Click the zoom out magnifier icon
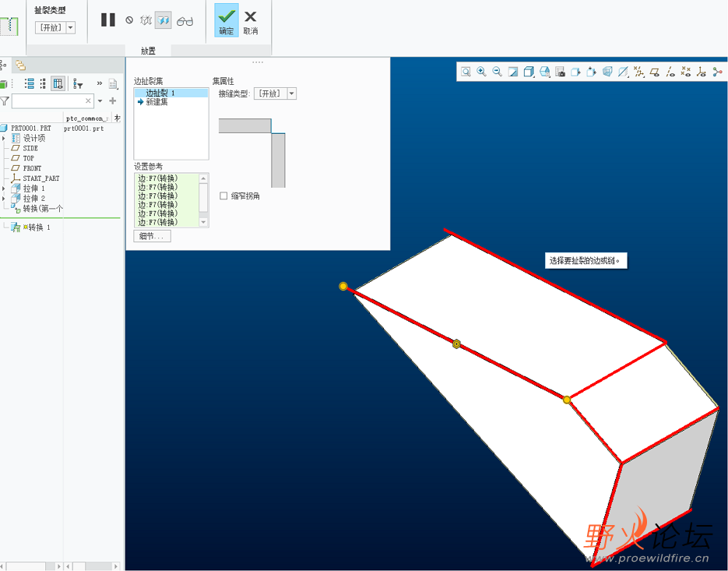The image size is (728, 571). point(497,72)
